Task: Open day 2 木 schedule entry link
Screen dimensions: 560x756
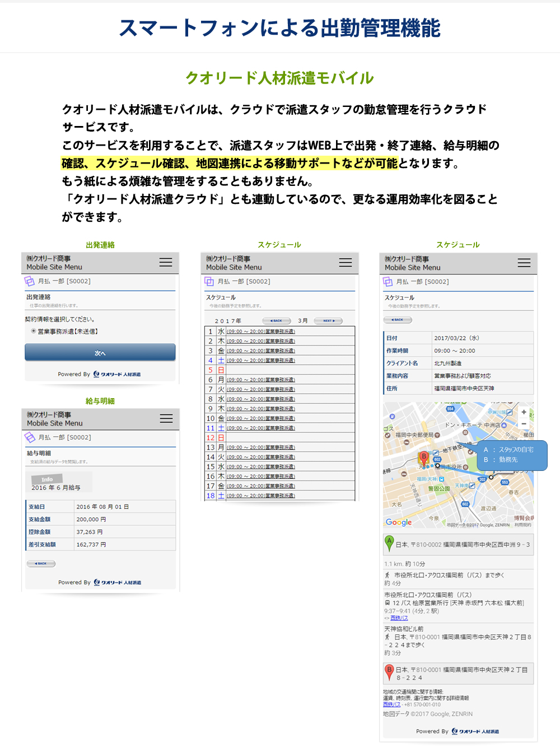Action: [x=260, y=341]
